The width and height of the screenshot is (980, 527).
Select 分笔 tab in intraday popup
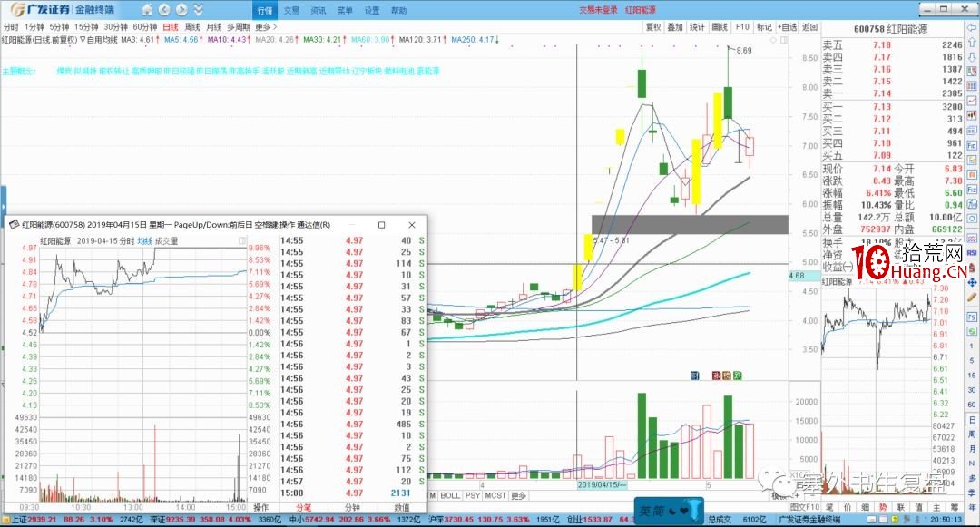304,507
